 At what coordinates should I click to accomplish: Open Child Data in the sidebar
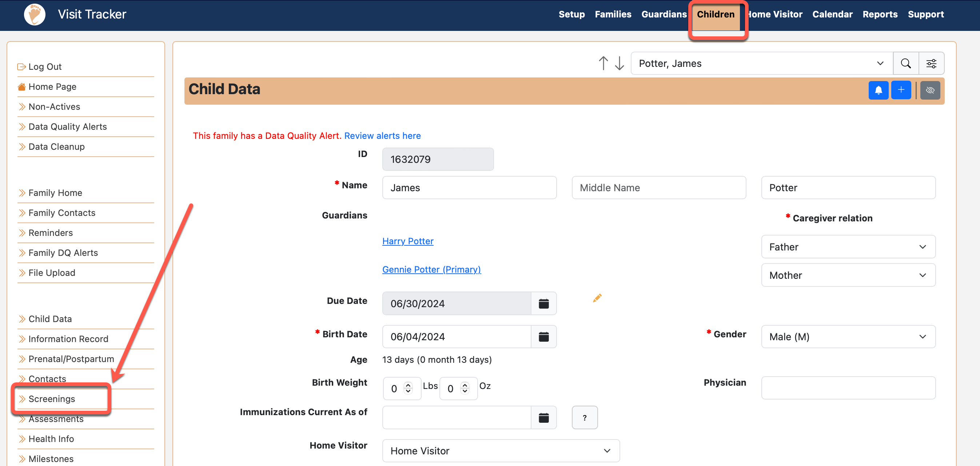pyautogui.click(x=50, y=318)
